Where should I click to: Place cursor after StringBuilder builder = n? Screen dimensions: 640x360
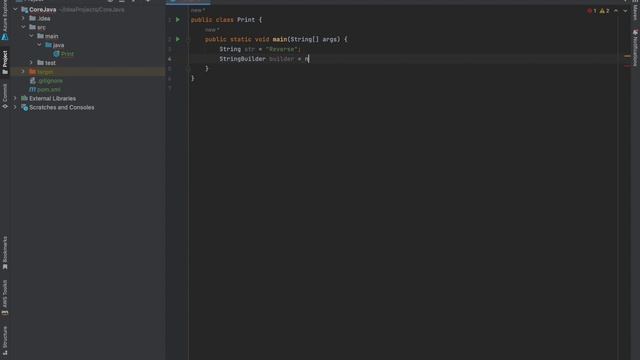coord(309,59)
